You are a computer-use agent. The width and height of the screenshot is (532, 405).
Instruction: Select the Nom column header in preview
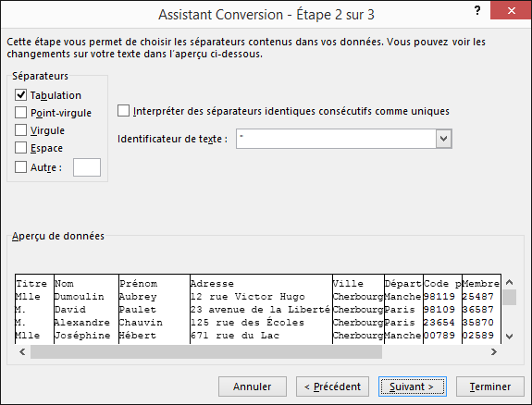[x=64, y=284]
